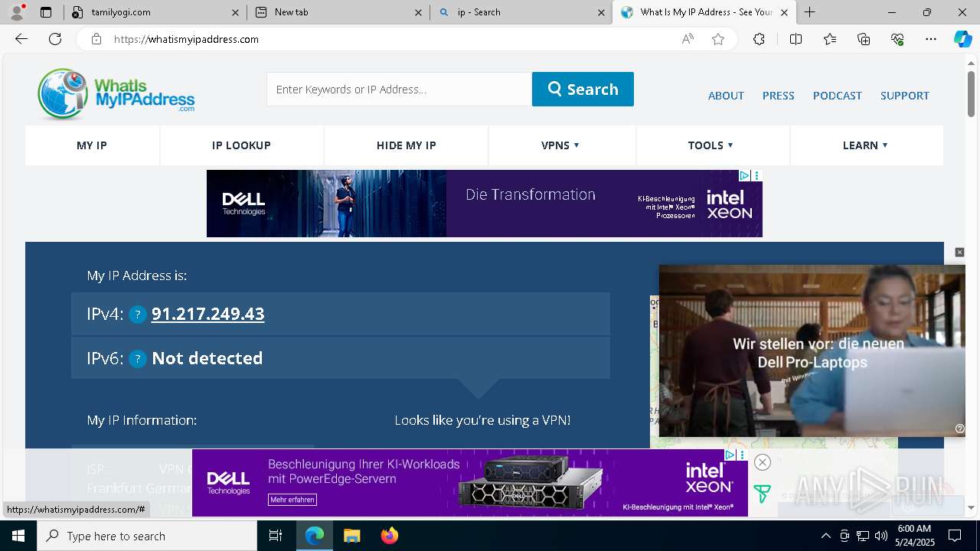Show hidden system tray icons
Viewport: 980px width, 551px height.
coord(825,536)
